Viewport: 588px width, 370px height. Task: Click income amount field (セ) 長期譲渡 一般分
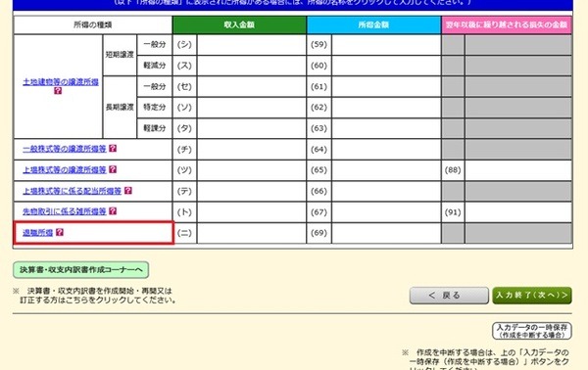(251, 86)
